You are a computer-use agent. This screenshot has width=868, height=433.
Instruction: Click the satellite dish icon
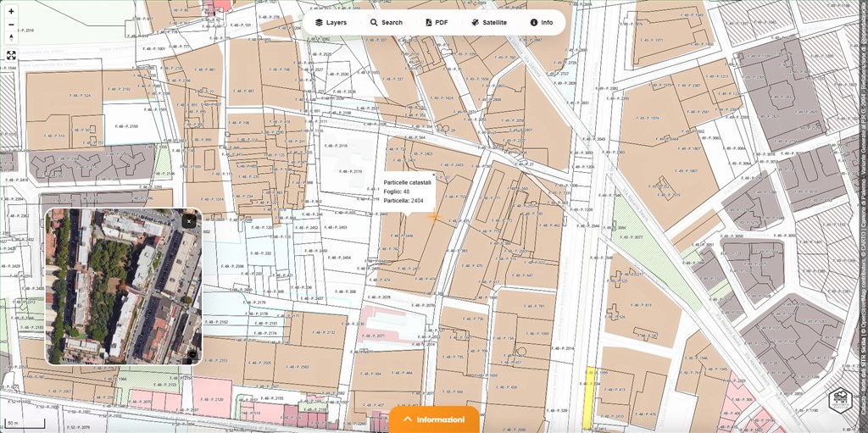(476, 22)
